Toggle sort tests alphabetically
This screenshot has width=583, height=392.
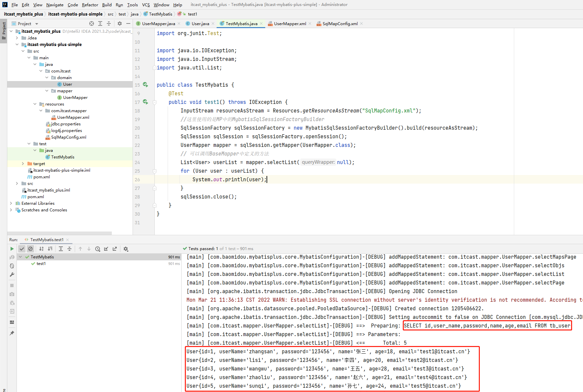(x=41, y=249)
